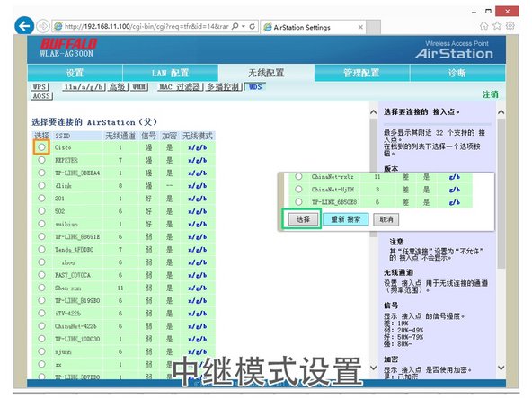Click the main pane scroll down arrow

pos(373,368)
